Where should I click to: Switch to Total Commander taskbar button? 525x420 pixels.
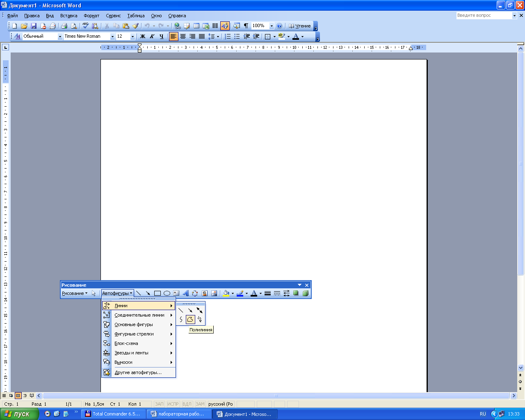point(113,414)
